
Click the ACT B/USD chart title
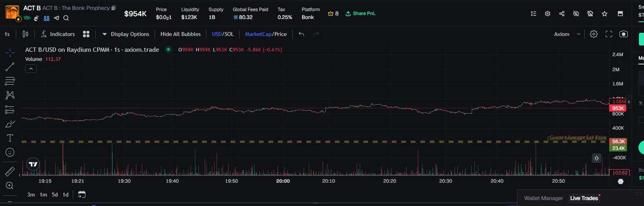pyautogui.click(x=92, y=50)
